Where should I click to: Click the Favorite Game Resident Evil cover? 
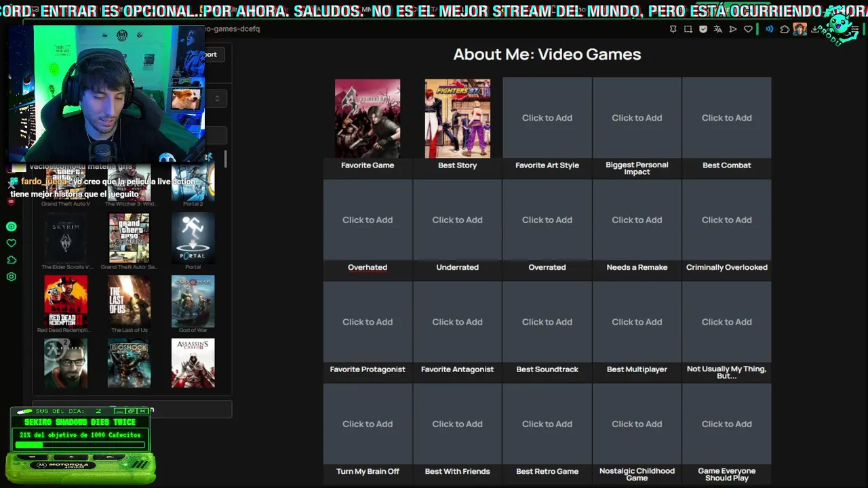point(368,119)
